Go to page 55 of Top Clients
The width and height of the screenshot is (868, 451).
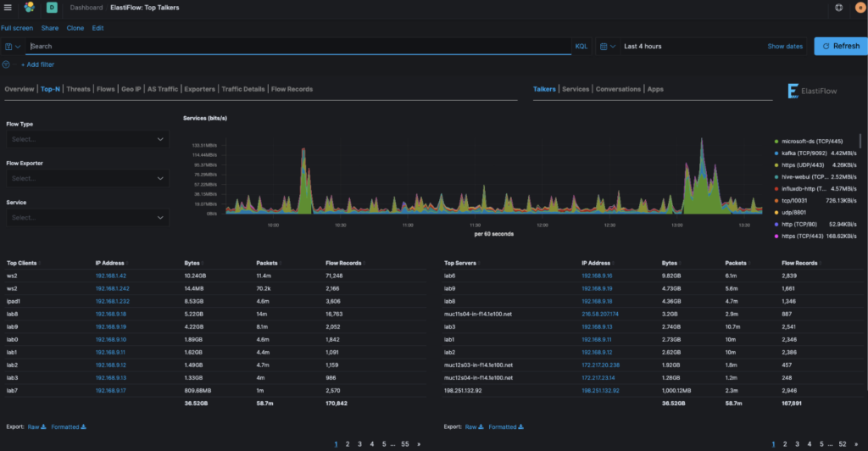[x=405, y=444]
